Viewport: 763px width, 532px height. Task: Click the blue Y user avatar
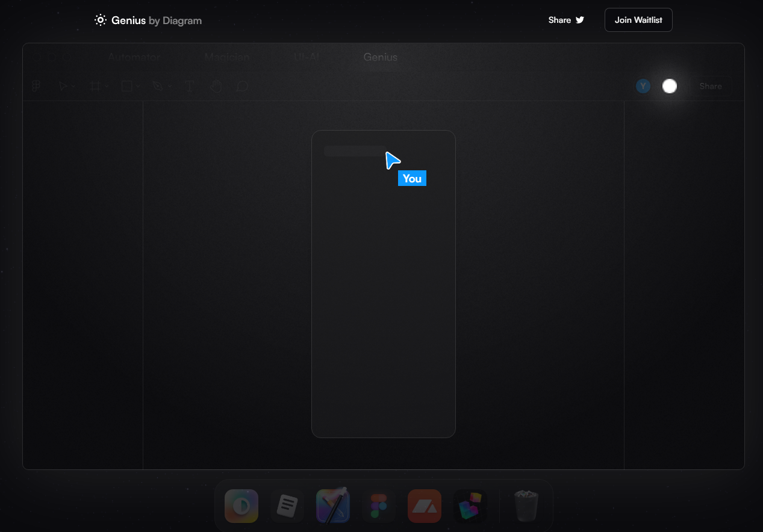click(x=643, y=86)
